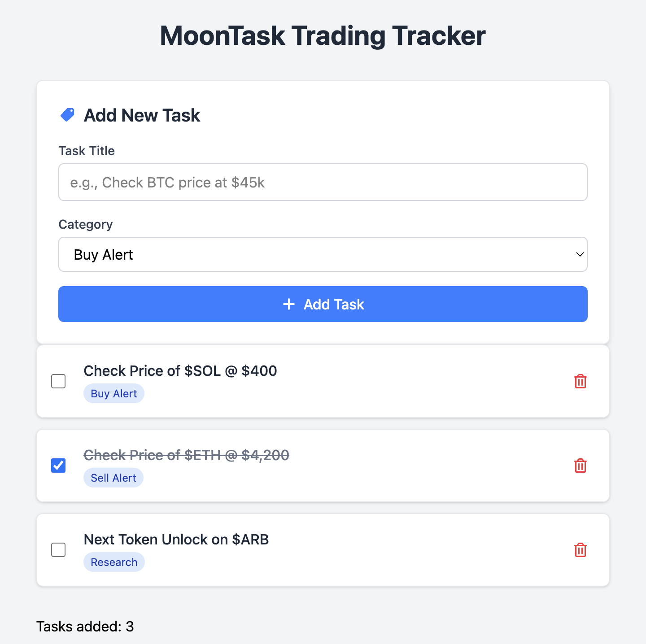The width and height of the screenshot is (646, 644).
Task: Click the struck-through $ETH task title
Action: pyautogui.click(x=187, y=455)
